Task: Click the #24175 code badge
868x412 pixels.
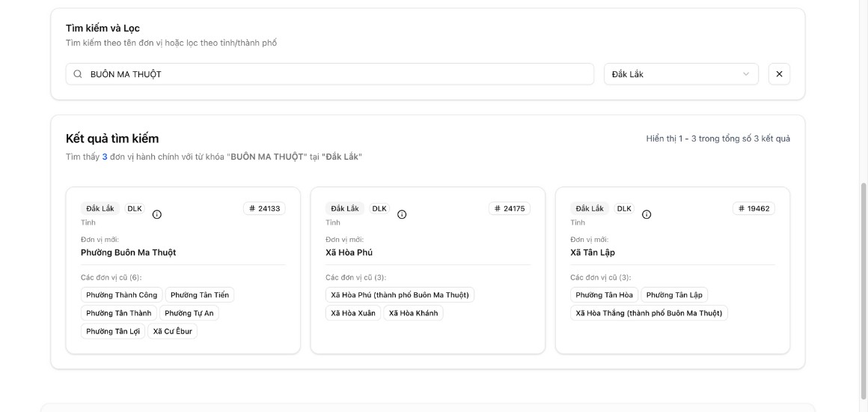Action: point(509,208)
